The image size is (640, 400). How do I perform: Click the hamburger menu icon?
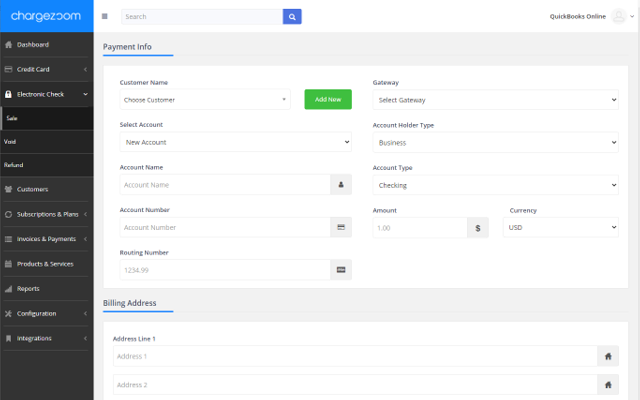pos(105,16)
